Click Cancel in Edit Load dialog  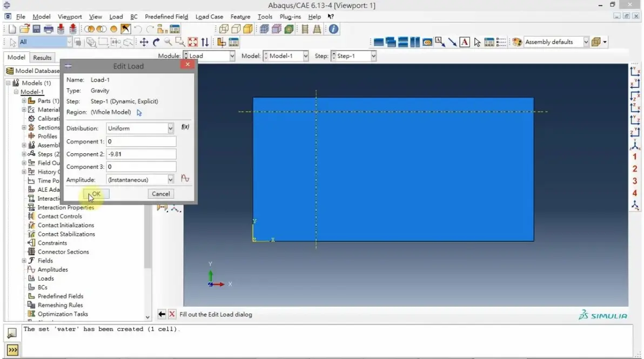pyautogui.click(x=160, y=194)
